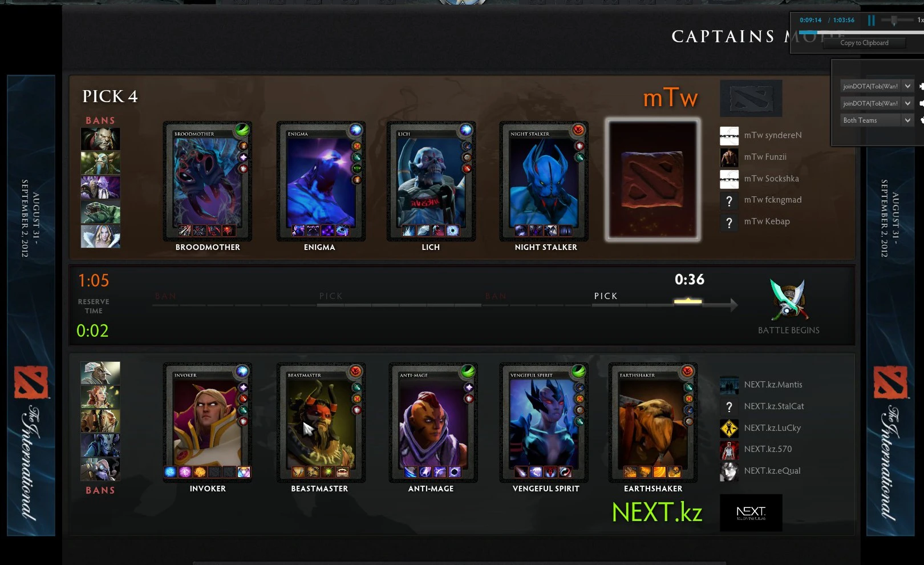The width and height of the screenshot is (924, 565).
Task: Expand the second joinDOTA|Tob|Wan! audio dropdown
Action: click(877, 103)
